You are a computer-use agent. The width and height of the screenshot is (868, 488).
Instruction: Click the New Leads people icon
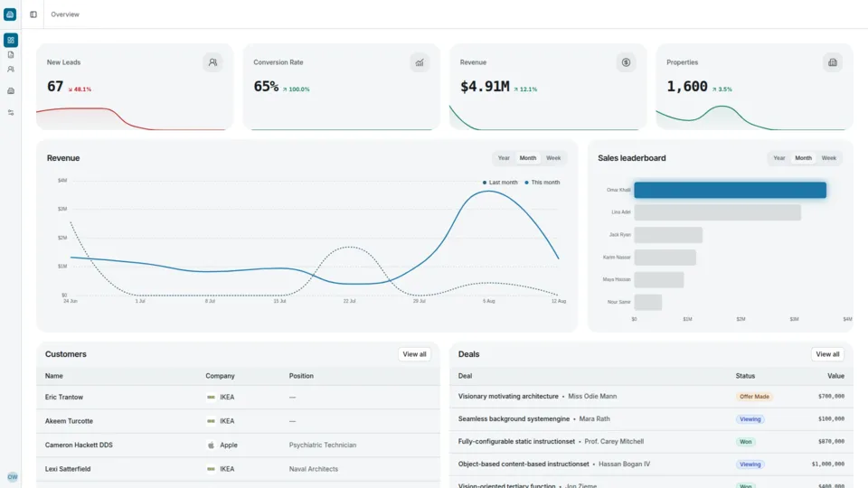coord(212,62)
